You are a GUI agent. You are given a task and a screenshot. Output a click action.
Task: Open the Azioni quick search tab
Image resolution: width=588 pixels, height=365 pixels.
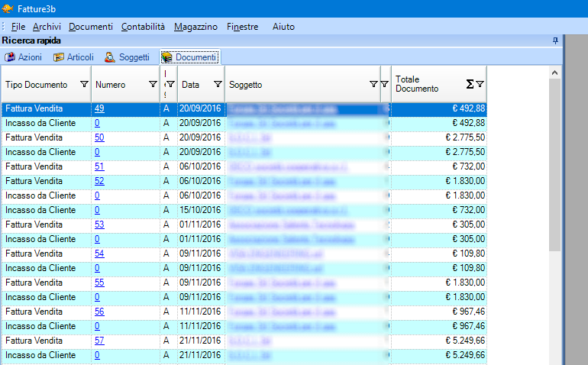coord(24,57)
